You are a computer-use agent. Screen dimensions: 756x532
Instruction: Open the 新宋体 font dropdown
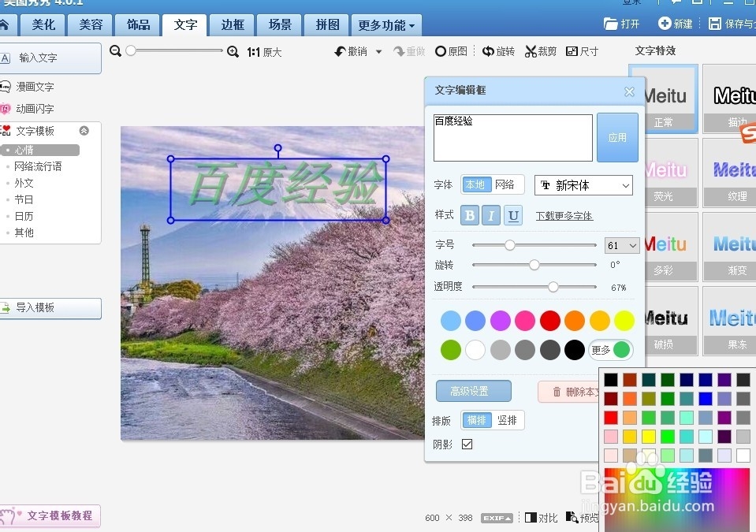[583, 185]
